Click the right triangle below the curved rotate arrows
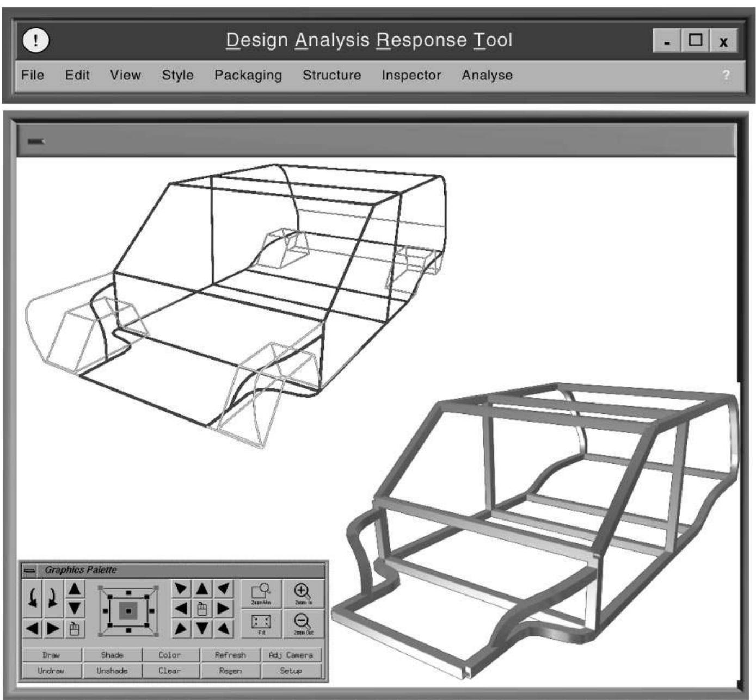The image size is (756, 700). (53, 629)
